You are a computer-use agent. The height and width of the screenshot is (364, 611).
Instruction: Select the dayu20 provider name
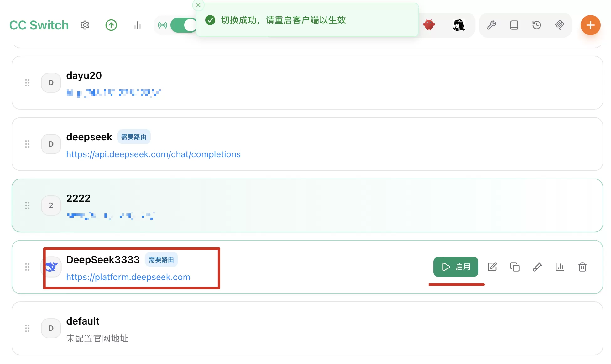[x=84, y=75]
